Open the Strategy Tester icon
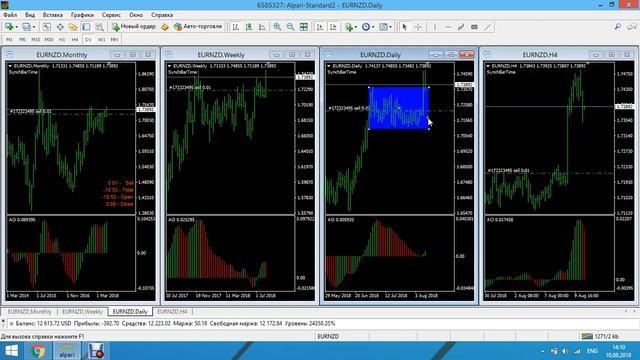This screenshot has height=360, width=640. point(100,27)
